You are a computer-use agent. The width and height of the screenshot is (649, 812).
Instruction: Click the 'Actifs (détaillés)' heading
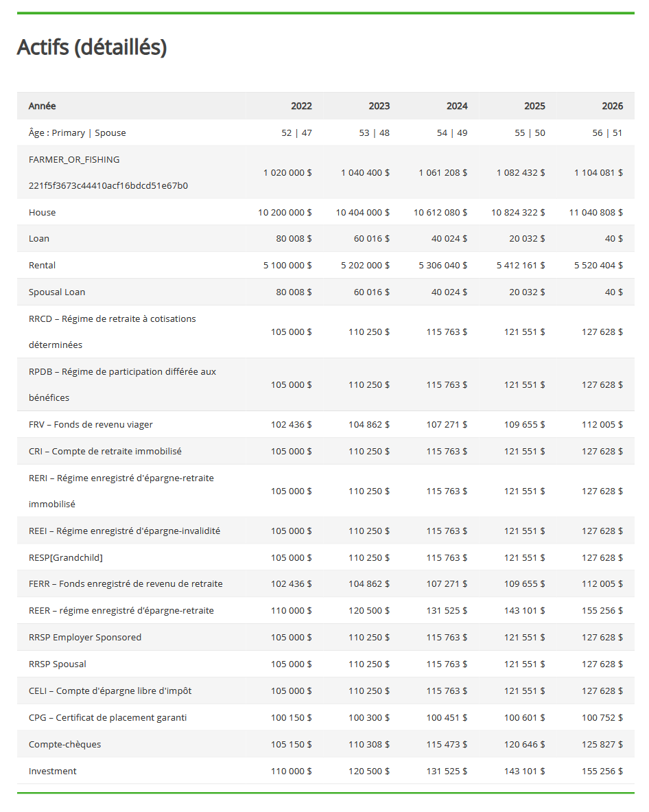[91, 47]
